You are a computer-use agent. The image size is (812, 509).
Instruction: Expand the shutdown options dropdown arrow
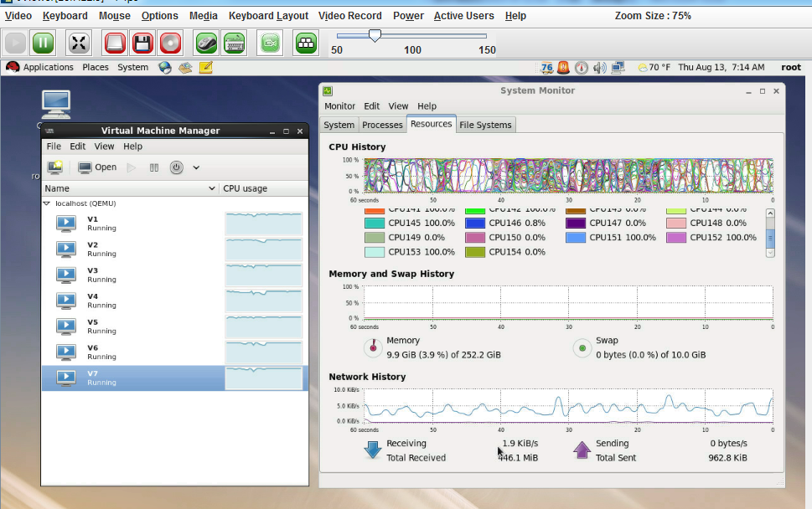pyautogui.click(x=196, y=167)
